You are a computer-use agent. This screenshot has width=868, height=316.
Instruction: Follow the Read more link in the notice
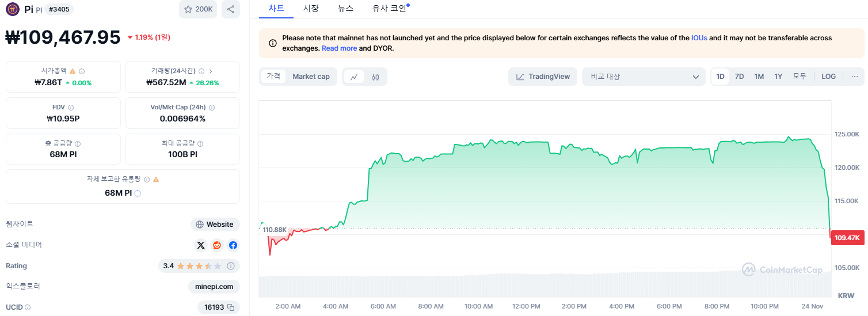click(339, 48)
